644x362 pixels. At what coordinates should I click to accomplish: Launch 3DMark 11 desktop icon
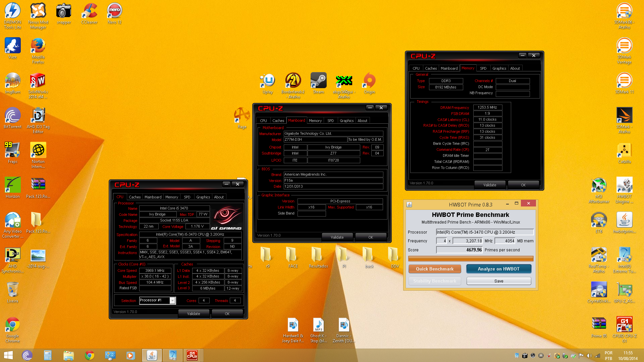pos(624,83)
